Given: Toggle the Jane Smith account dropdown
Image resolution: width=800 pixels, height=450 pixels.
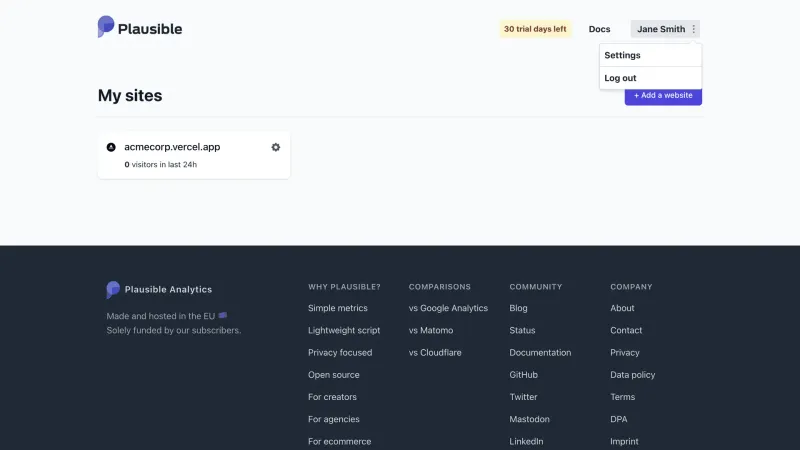Looking at the screenshot, I should [665, 29].
